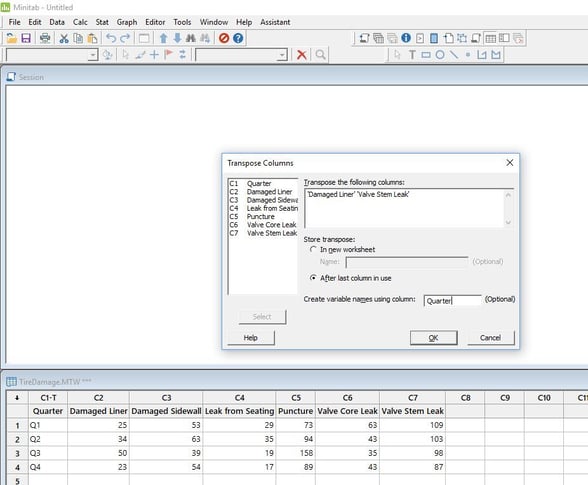Click the C2 column header in worksheet
Image resolution: width=588 pixels, height=485 pixels.
pyautogui.click(x=98, y=398)
